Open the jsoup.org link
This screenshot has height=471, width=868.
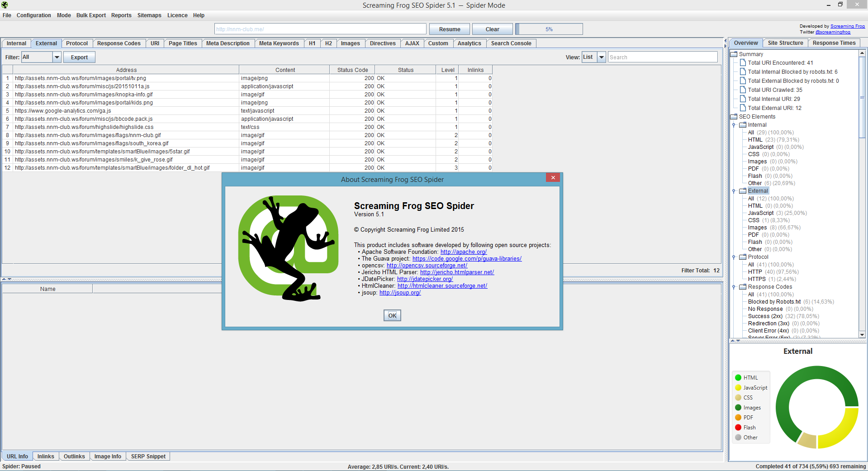click(x=400, y=293)
